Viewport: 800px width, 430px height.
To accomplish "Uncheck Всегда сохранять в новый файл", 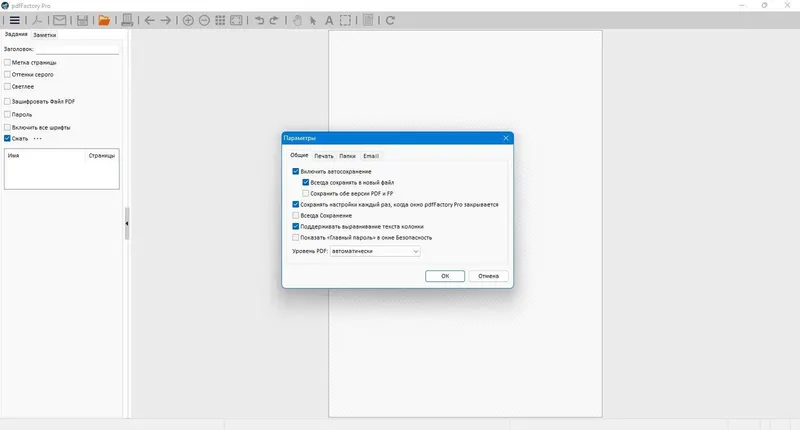I will pos(306,182).
